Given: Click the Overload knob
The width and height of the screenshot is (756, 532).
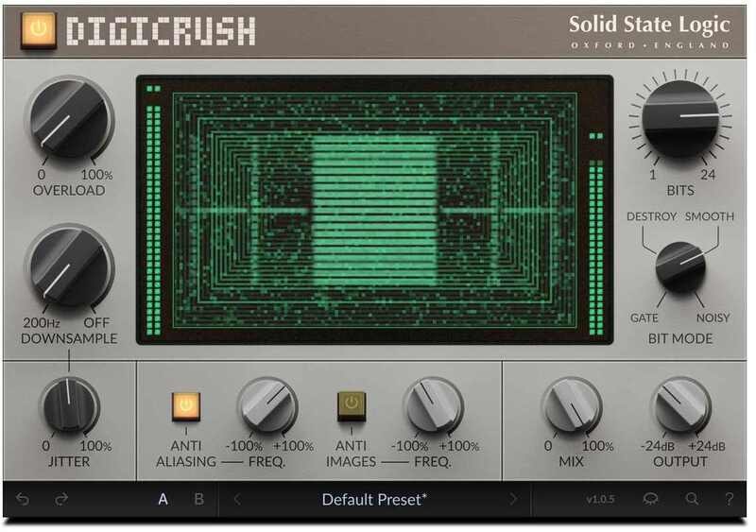Looking at the screenshot, I should (x=69, y=121).
